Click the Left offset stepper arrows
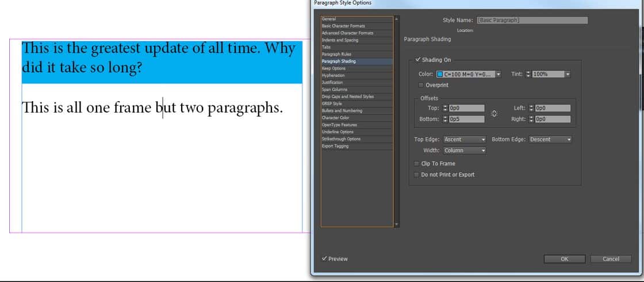The image size is (644, 282). point(531,108)
